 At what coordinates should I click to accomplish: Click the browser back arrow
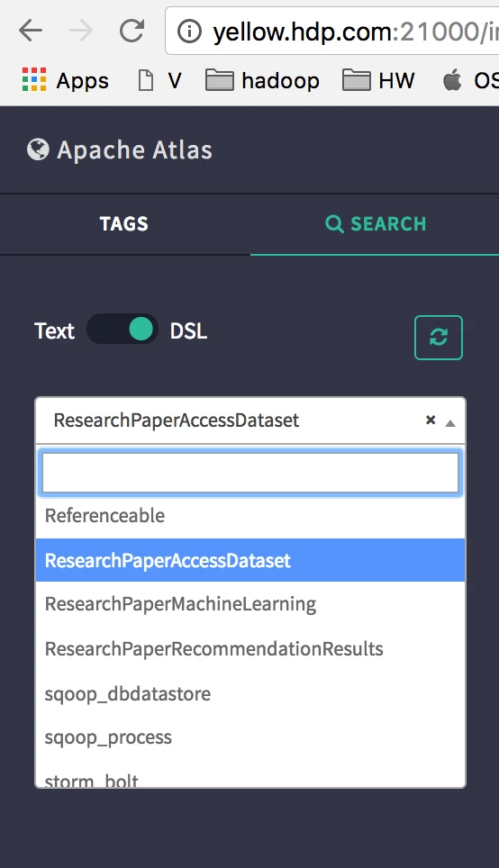click(31, 31)
